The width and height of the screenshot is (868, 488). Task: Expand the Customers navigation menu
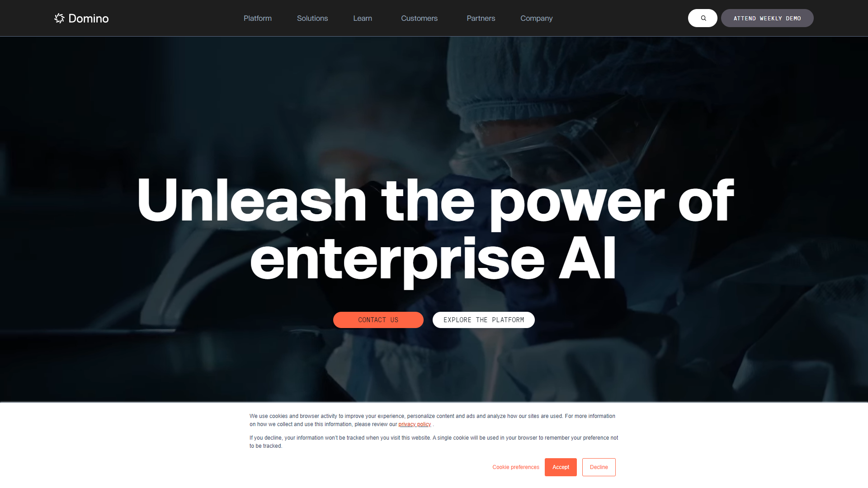[419, 18]
